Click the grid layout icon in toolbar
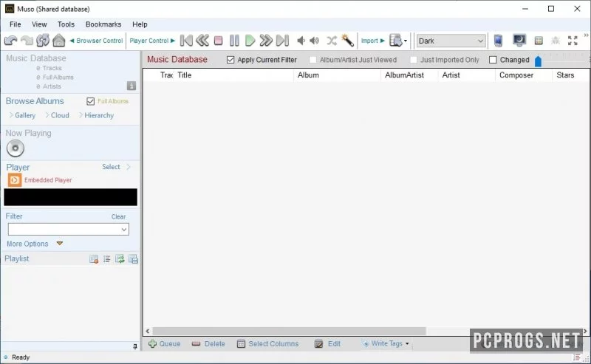 point(539,41)
